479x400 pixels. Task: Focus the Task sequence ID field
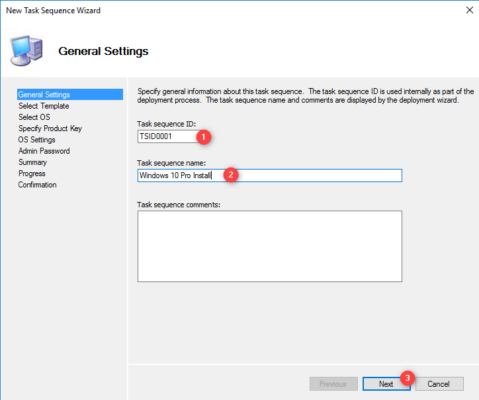point(168,136)
